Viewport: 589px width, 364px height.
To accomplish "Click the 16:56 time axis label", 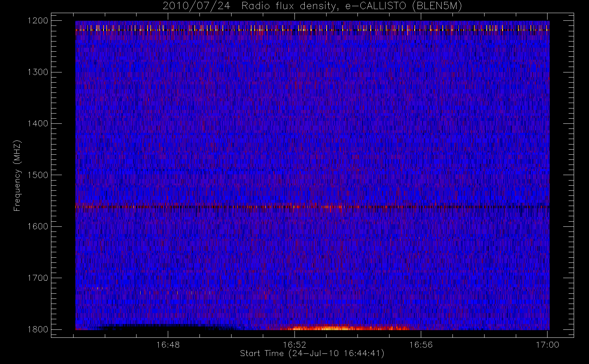I will click(x=421, y=345).
